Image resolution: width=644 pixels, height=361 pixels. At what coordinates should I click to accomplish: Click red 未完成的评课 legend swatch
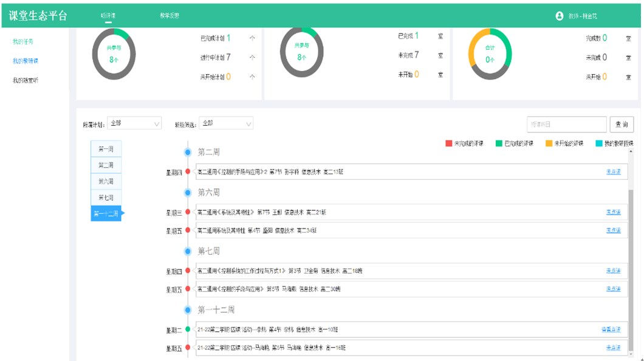[x=449, y=143]
